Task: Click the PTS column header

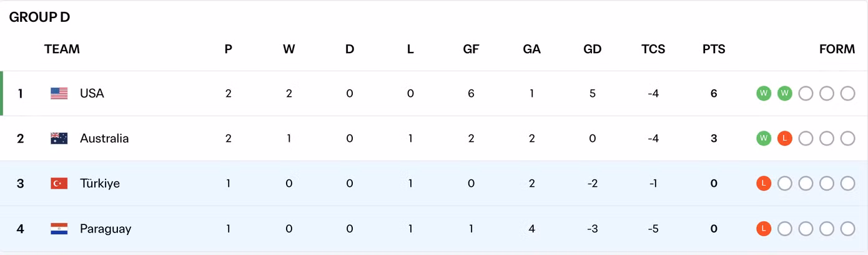Action: coord(714,49)
